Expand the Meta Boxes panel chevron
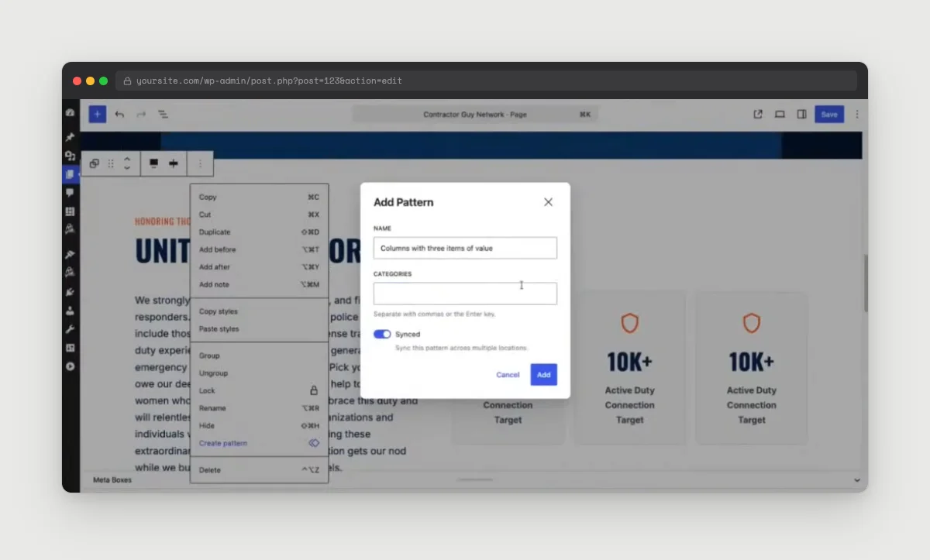Image resolution: width=930 pixels, height=560 pixels. tap(857, 480)
